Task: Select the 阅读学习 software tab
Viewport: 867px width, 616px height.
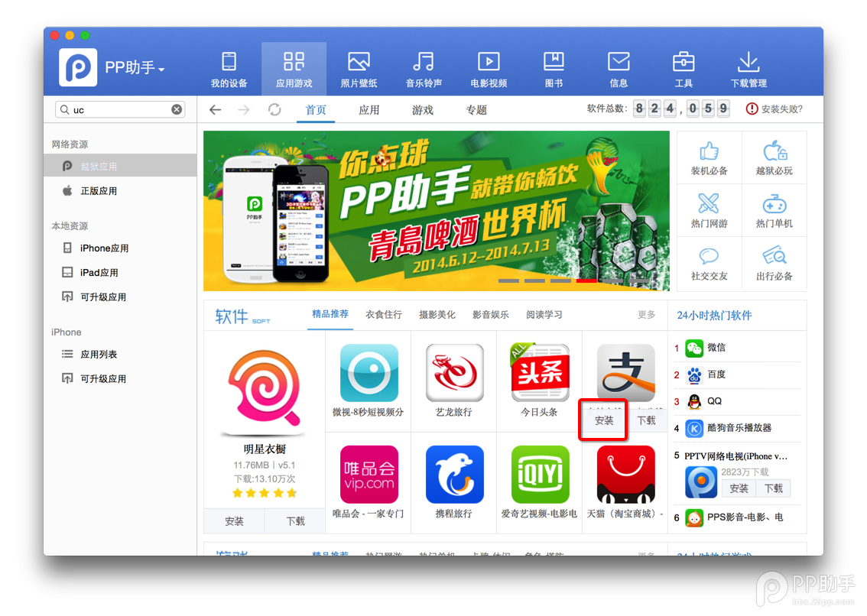Action: pyautogui.click(x=544, y=314)
